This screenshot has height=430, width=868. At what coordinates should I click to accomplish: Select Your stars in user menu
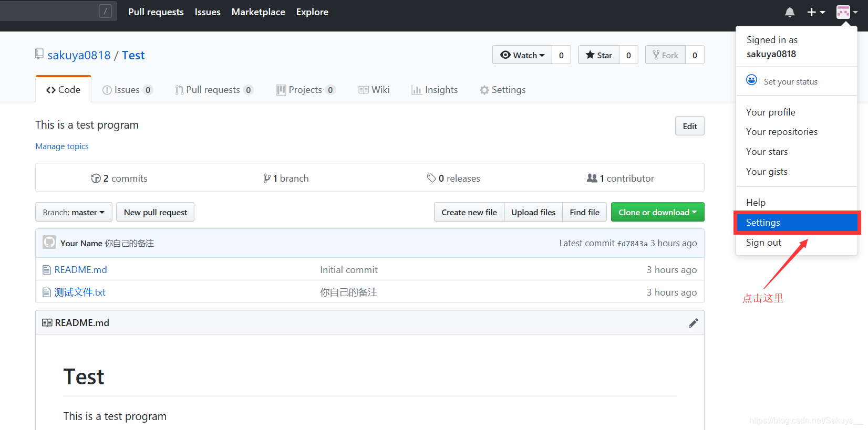(797, 152)
